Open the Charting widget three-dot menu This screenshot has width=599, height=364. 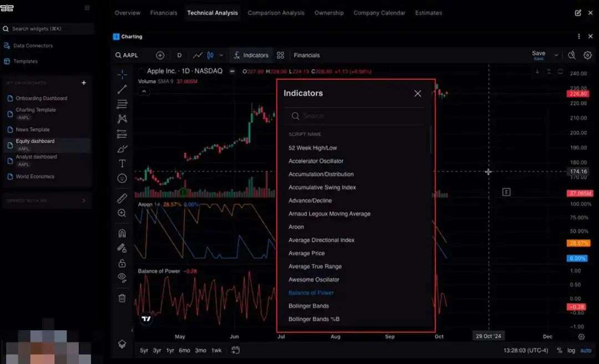(x=578, y=36)
